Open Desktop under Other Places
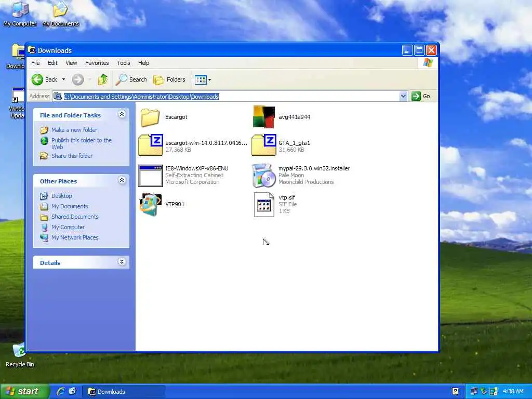This screenshot has height=399, width=532. tap(61, 196)
